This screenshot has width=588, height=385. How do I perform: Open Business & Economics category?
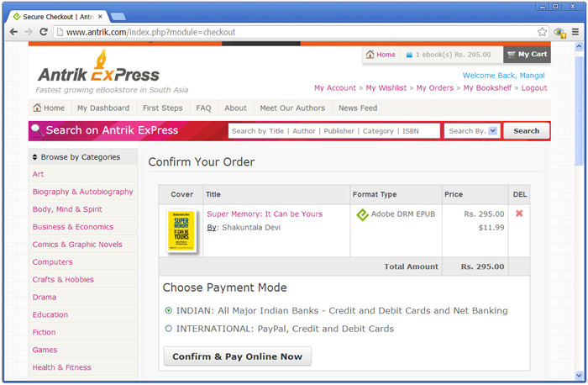point(73,227)
